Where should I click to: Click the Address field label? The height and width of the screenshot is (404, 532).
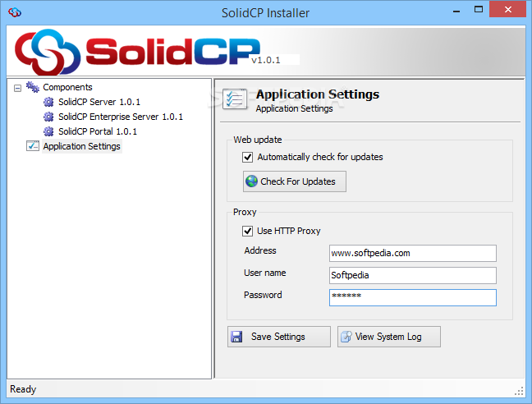(x=260, y=250)
